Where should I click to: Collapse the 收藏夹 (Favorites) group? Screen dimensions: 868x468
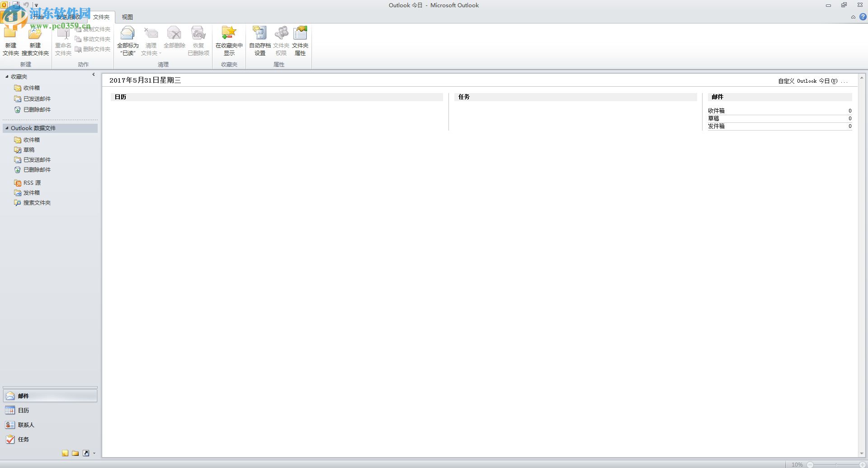[x=7, y=77]
